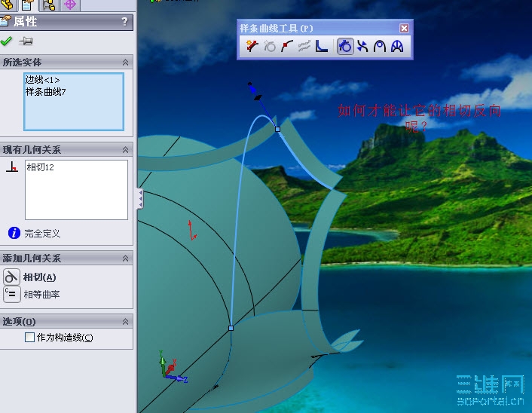Click Simplify Spline tool icon

[x=304, y=46]
